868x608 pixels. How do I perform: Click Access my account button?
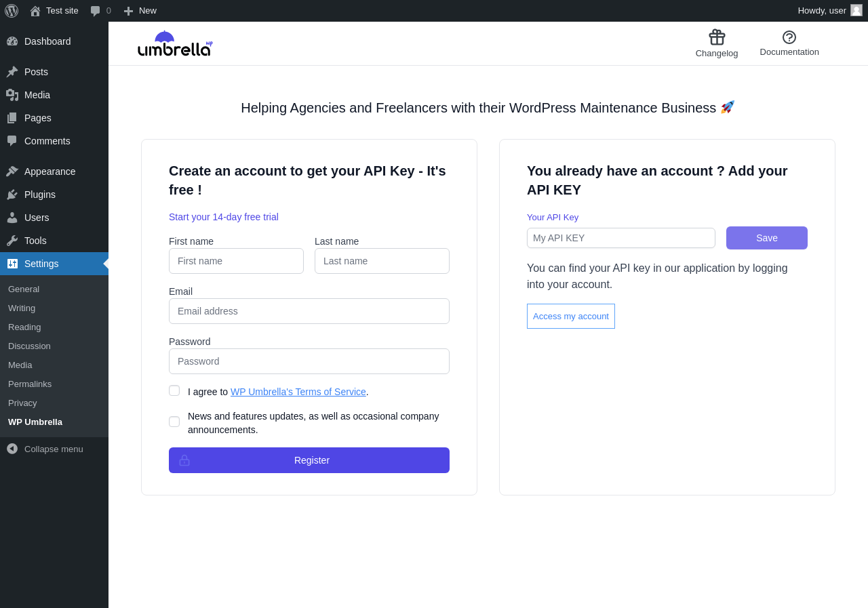click(x=571, y=317)
